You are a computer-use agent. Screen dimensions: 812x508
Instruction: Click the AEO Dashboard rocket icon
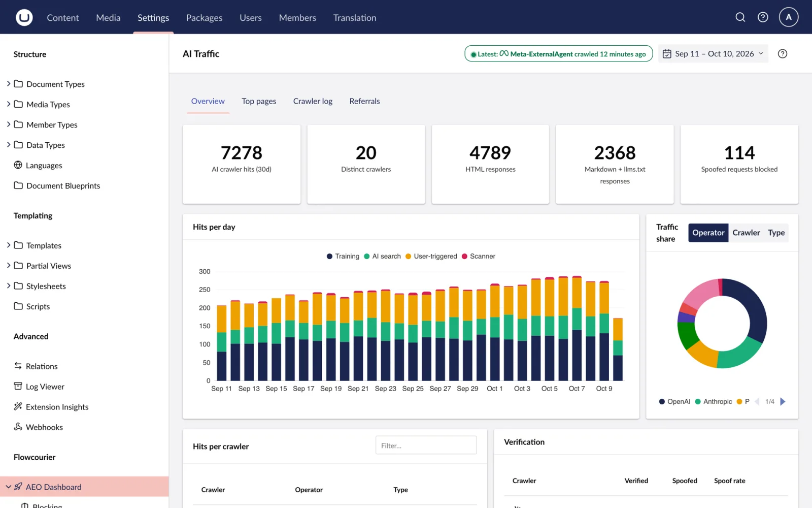18,487
